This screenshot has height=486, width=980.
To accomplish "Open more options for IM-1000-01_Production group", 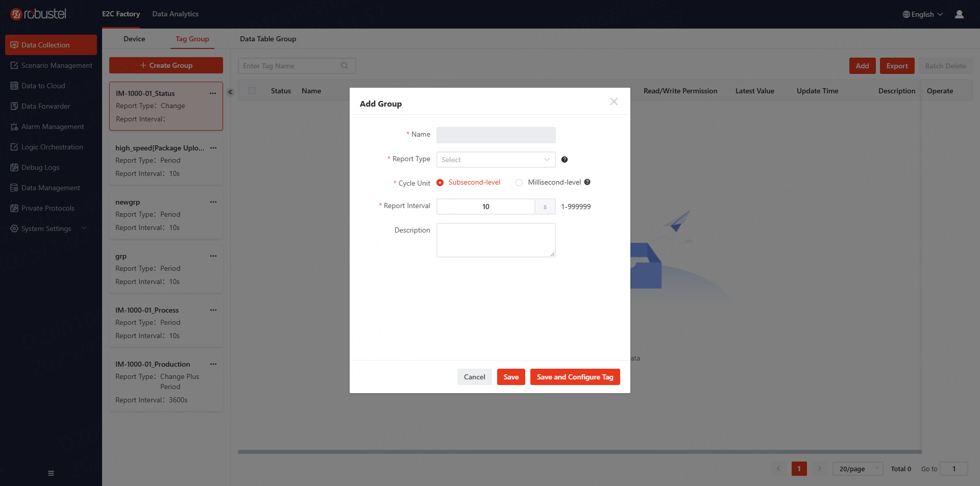I will pos(213,364).
